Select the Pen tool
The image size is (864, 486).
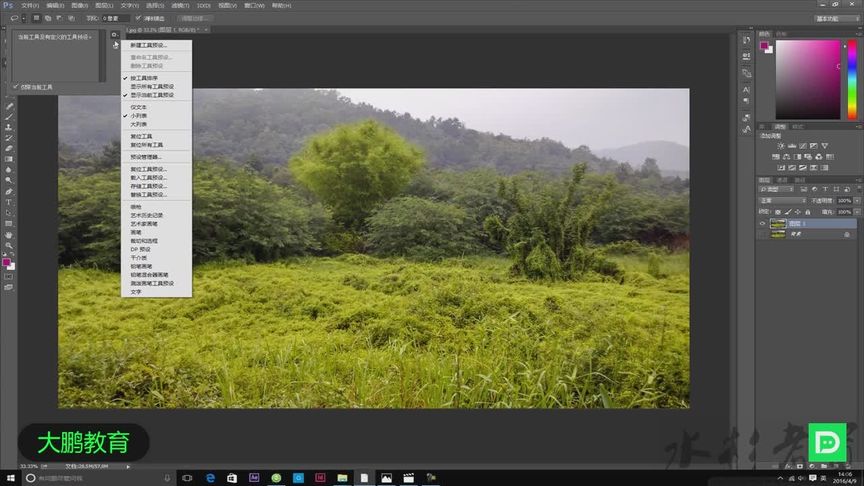[9, 192]
